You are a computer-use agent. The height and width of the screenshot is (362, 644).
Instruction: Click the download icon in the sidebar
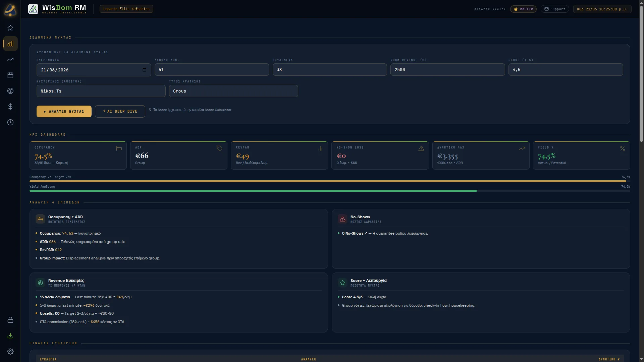[10, 336]
